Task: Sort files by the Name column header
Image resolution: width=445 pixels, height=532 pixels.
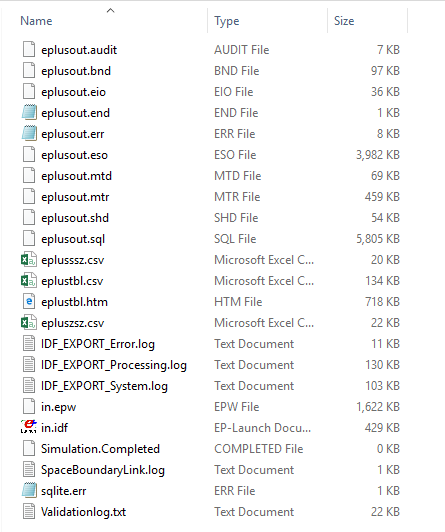Action: click(36, 21)
